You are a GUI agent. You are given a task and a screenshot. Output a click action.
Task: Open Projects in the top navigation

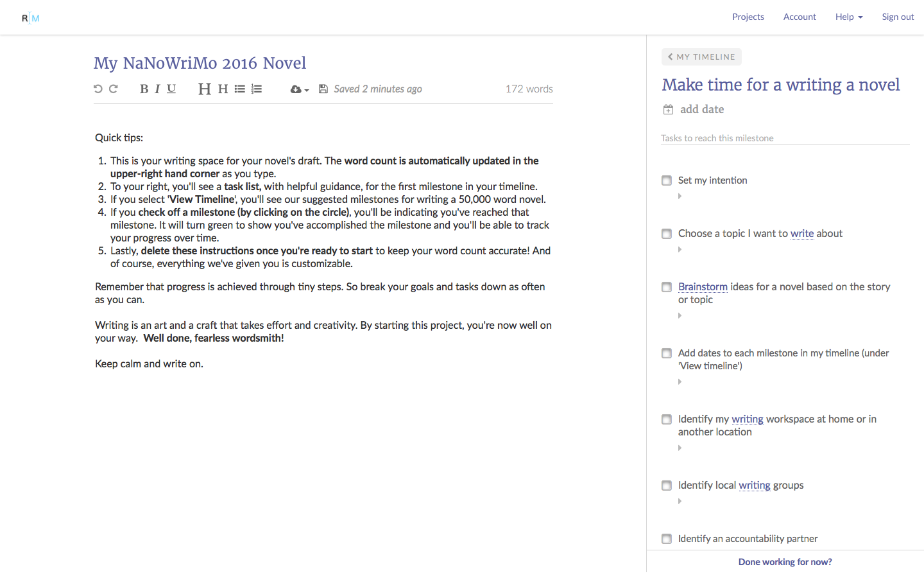[x=748, y=17]
